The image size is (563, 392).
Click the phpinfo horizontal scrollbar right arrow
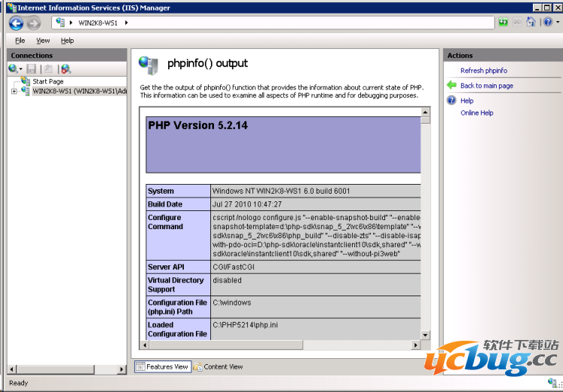coord(416,345)
